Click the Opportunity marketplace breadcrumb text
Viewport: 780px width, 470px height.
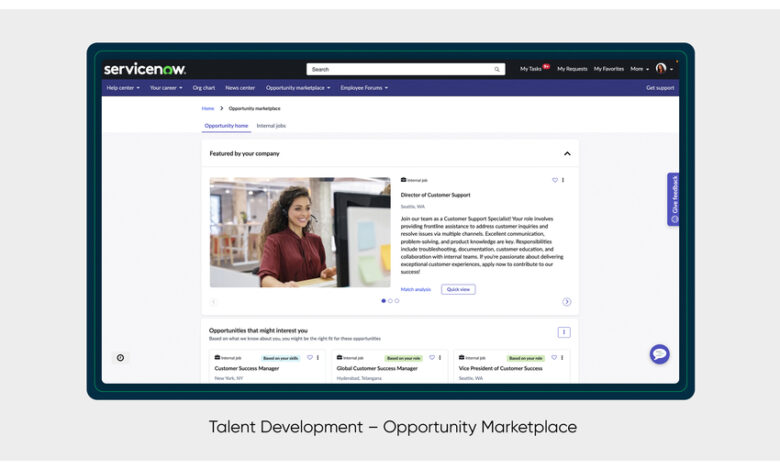[x=254, y=108]
